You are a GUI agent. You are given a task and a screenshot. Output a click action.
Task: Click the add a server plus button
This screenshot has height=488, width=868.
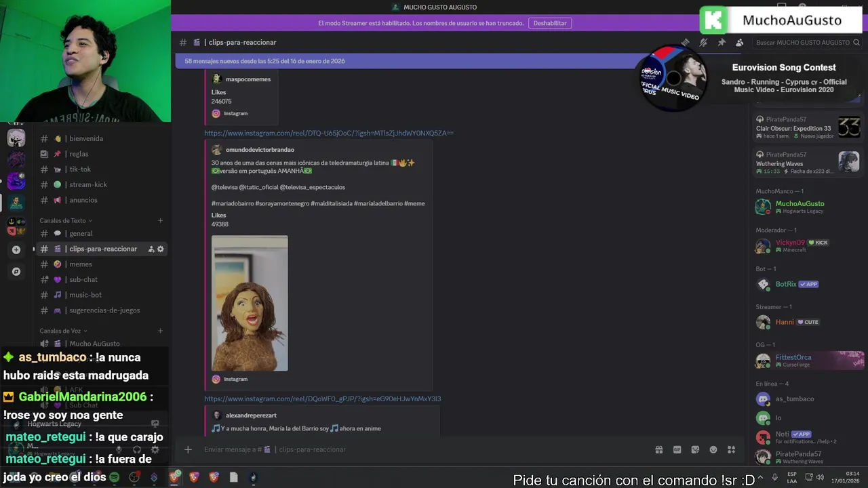[16, 249]
